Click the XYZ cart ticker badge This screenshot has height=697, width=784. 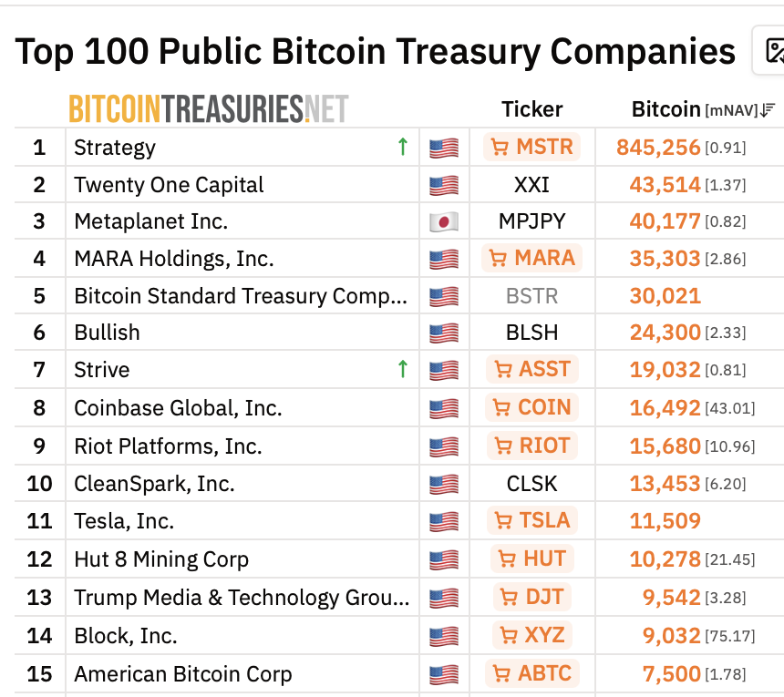(x=532, y=635)
